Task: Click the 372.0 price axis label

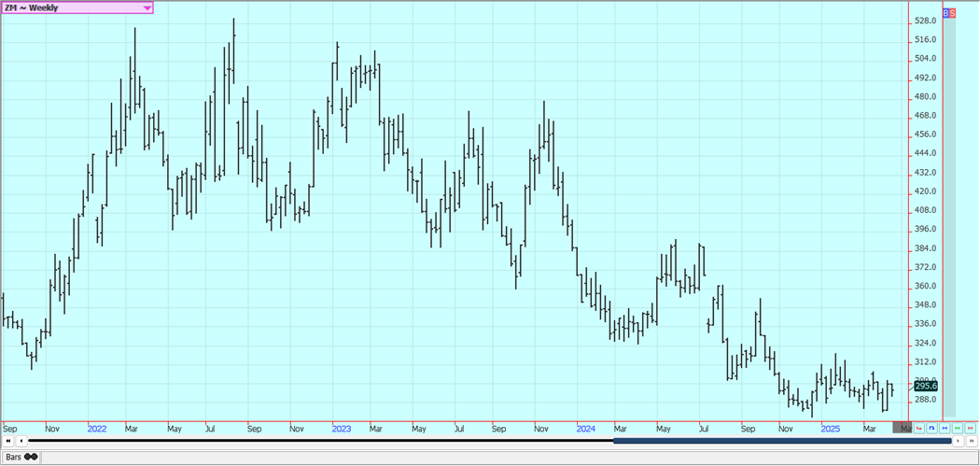Action: (x=926, y=267)
